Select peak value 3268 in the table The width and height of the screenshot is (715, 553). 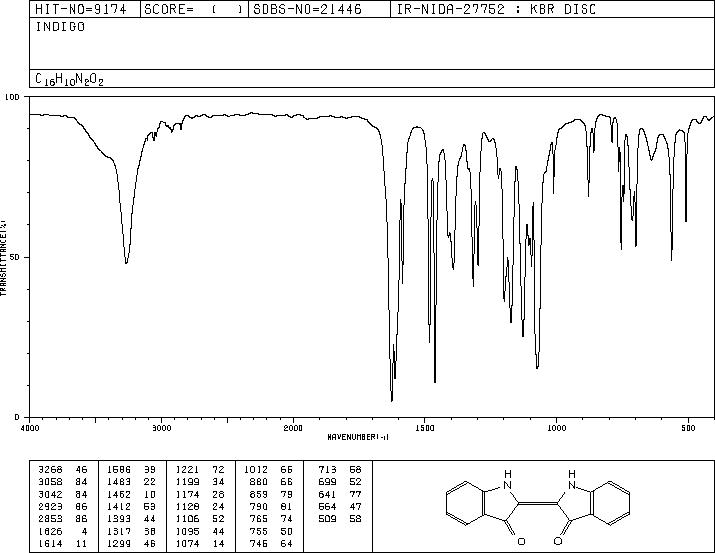tap(50, 470)
